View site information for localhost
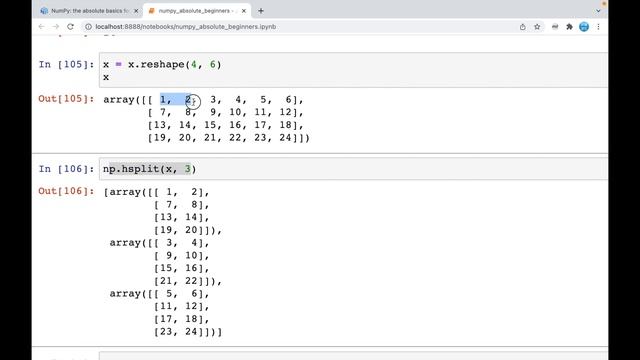This screenshot has width=640, height=360. pos(88,27)
